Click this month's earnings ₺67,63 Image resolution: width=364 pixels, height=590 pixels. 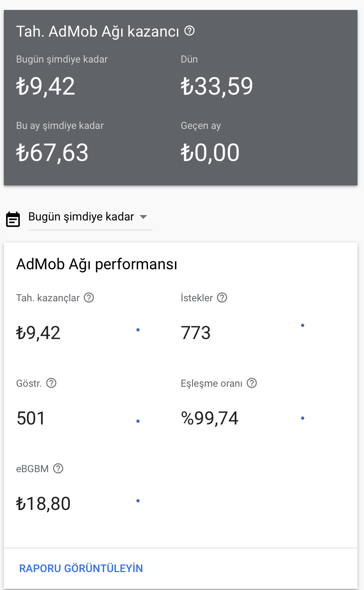pyautogui.click(x=52, y=153)
